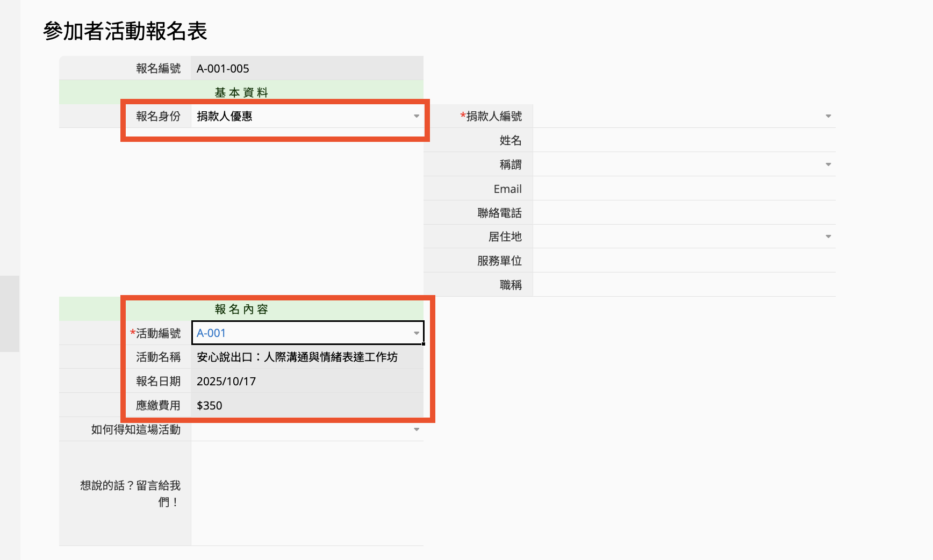Expand the 居住地 dropdown
The image size is (933, 560).
(x=828, y=236)
